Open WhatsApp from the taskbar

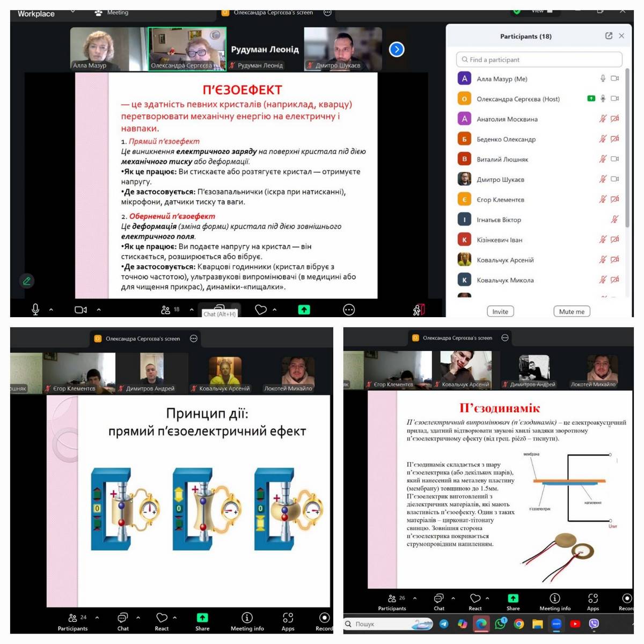[x=500, y=624]
